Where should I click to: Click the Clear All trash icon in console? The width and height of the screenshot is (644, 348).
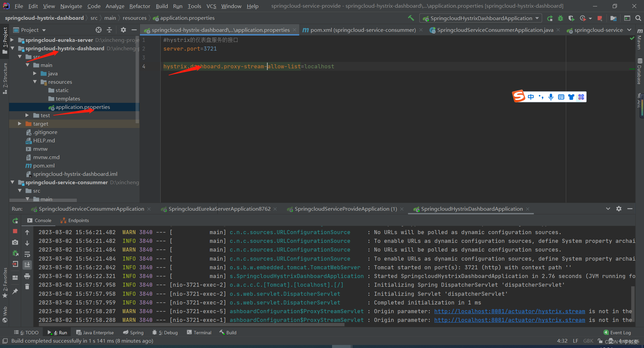27,287
